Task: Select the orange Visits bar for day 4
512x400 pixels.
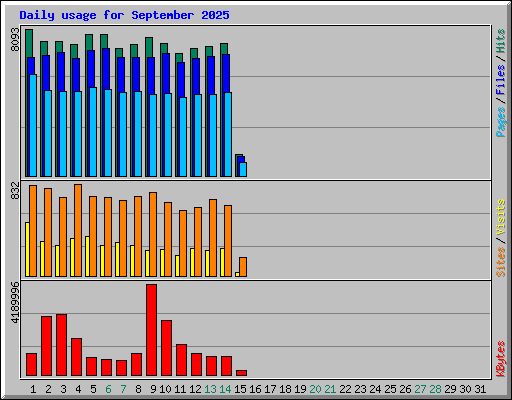Action: 78,230
